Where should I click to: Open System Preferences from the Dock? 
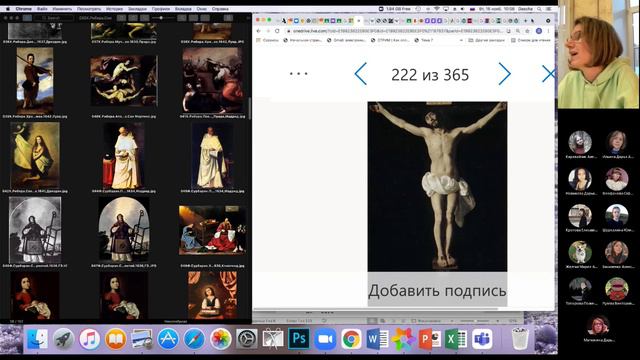(247, 339)
